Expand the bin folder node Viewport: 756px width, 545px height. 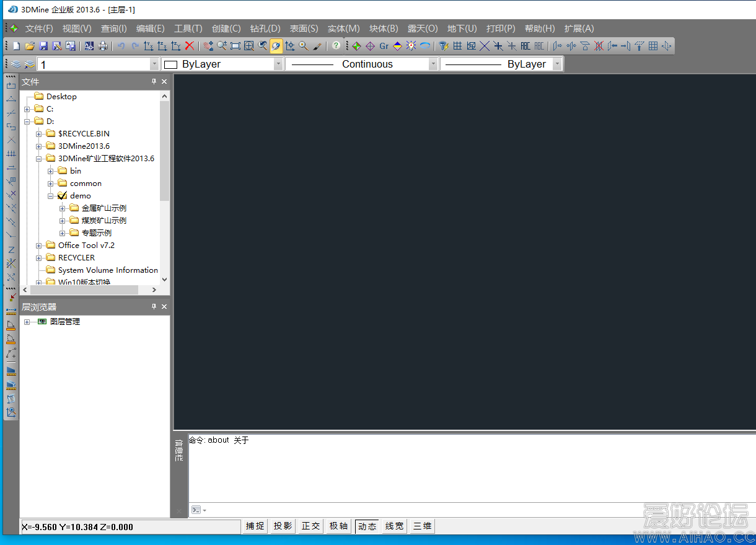51,171
